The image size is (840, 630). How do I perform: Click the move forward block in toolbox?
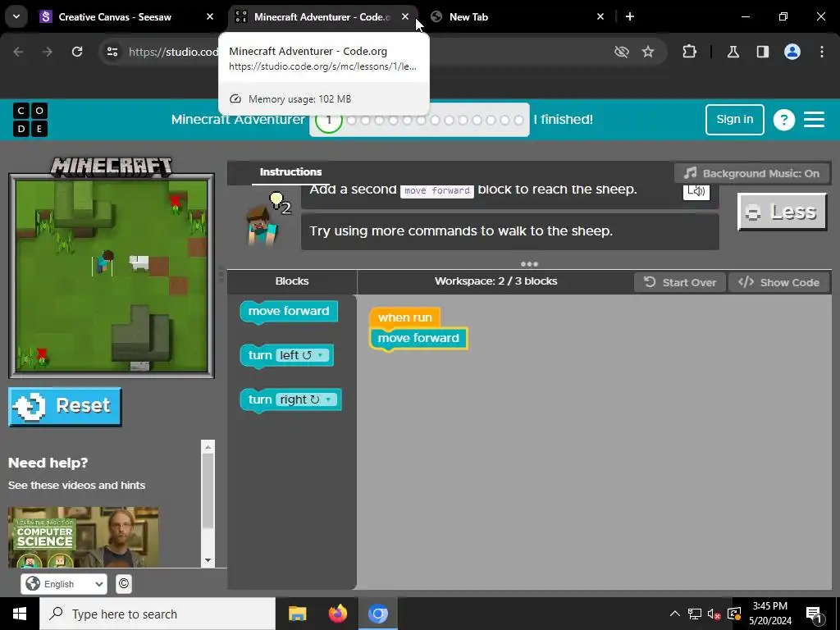(289, 311)
